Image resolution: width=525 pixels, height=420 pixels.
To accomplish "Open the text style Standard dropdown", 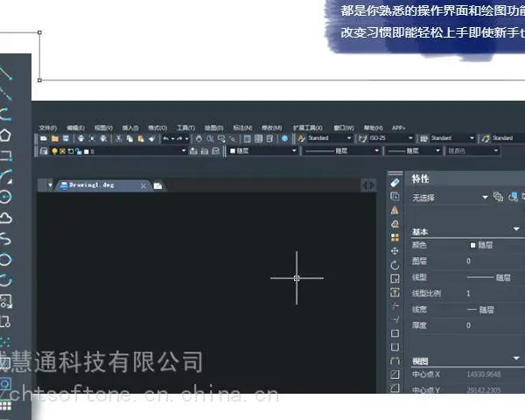I will pyautogui.click(x=330, y=138).
